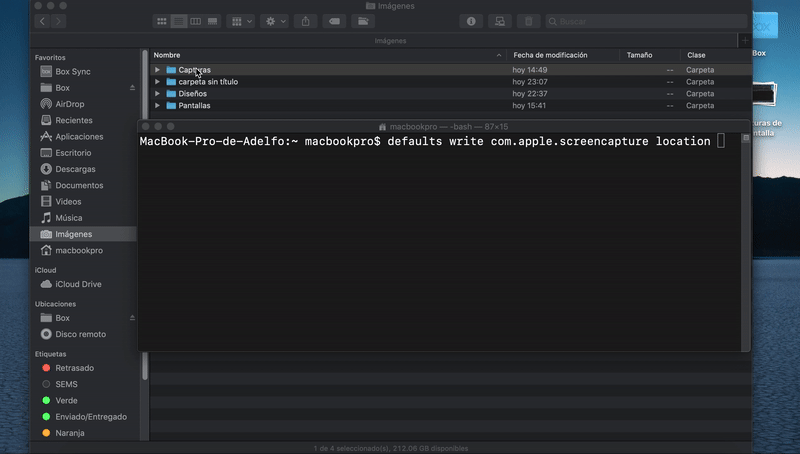The image size is (800, 454).
Task: Click the Share toolbar icon
Action: click(306, 21)
